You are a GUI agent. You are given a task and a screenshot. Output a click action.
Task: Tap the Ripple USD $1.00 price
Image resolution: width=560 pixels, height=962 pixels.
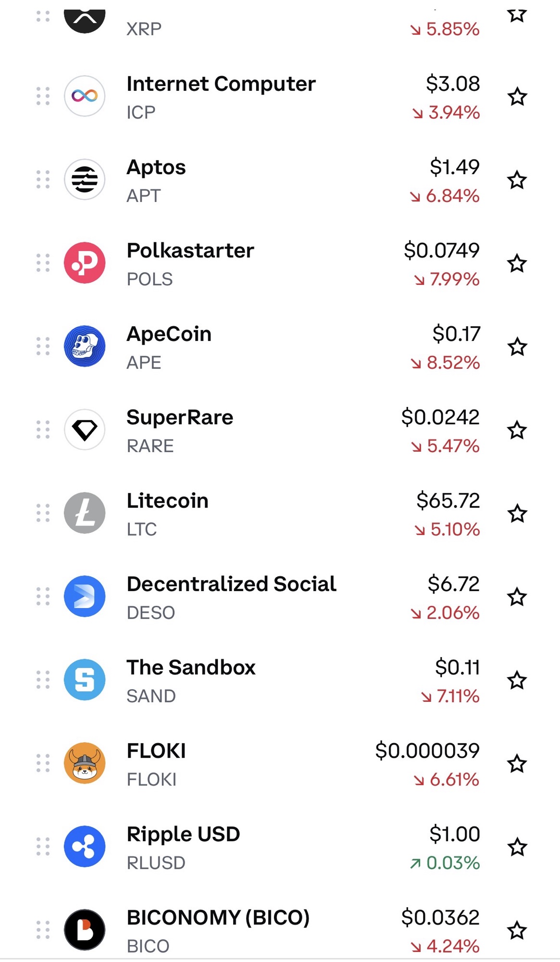coord(454,834)
